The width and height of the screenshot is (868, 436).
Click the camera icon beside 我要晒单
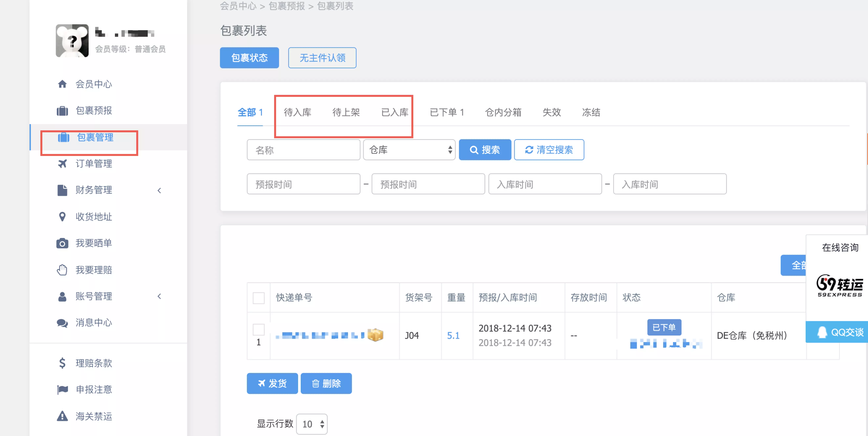point(62,243)
